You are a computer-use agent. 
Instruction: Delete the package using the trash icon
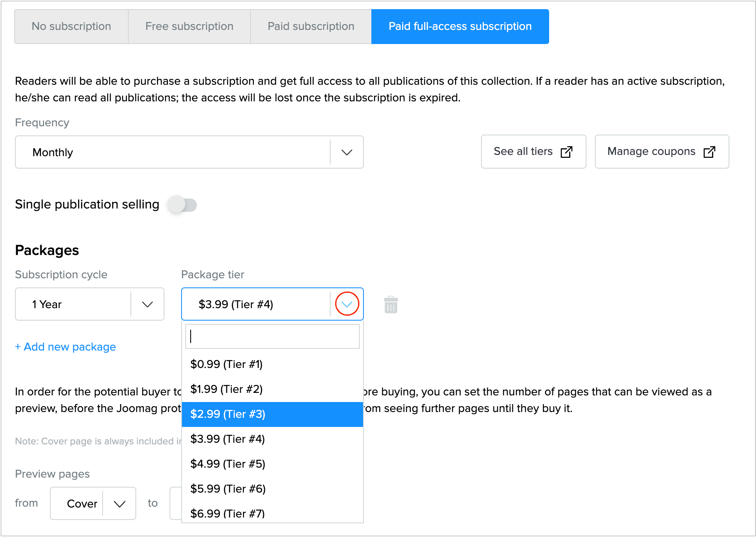pos(390,305)
